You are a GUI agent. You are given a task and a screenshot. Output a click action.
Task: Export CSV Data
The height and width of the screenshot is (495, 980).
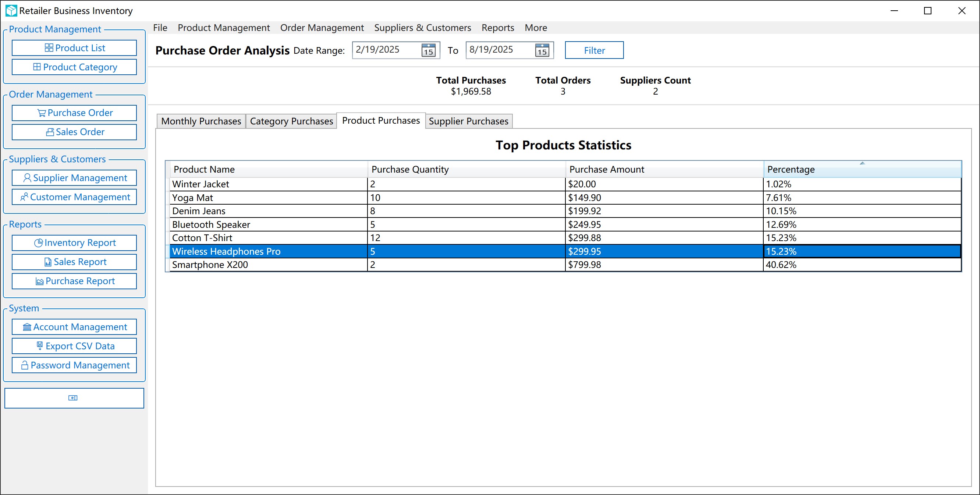click(x=74, y=346)
